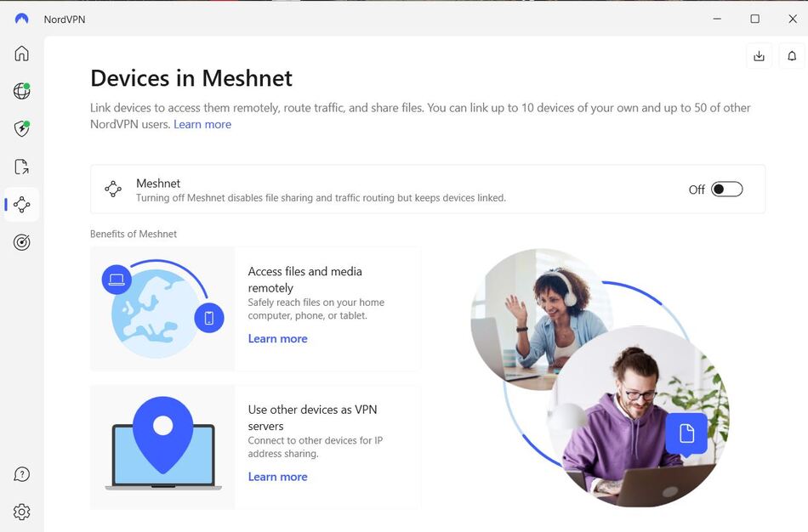Click Learn more under Access files remotely
The height and width of the screenshot is (532, 808).
278,339
